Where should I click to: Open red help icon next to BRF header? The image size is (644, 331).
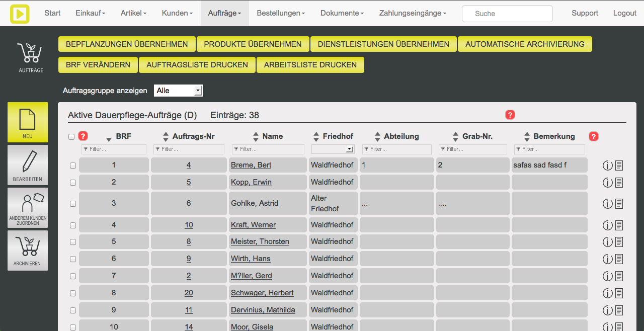84,136
